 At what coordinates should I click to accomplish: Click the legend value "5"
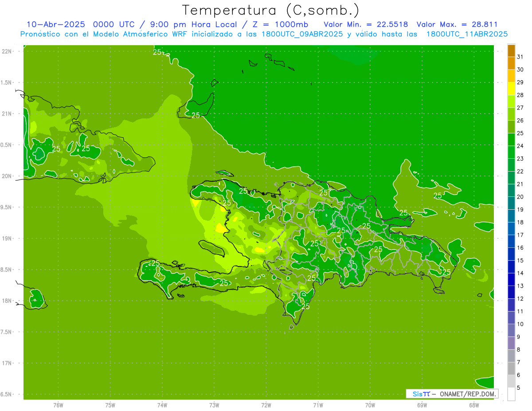(519, 388)
